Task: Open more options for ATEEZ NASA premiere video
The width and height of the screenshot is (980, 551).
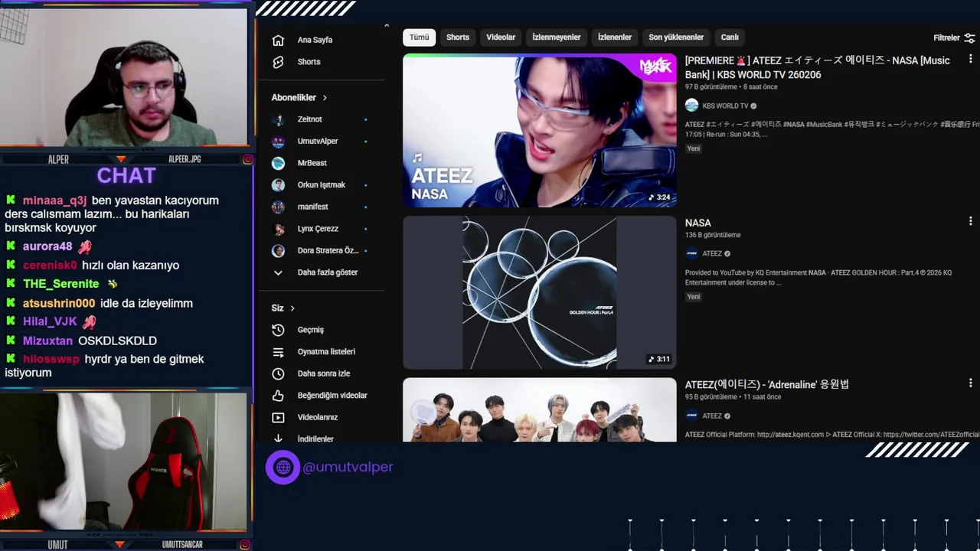Action: pyautogui.click(x=970, y=60)
